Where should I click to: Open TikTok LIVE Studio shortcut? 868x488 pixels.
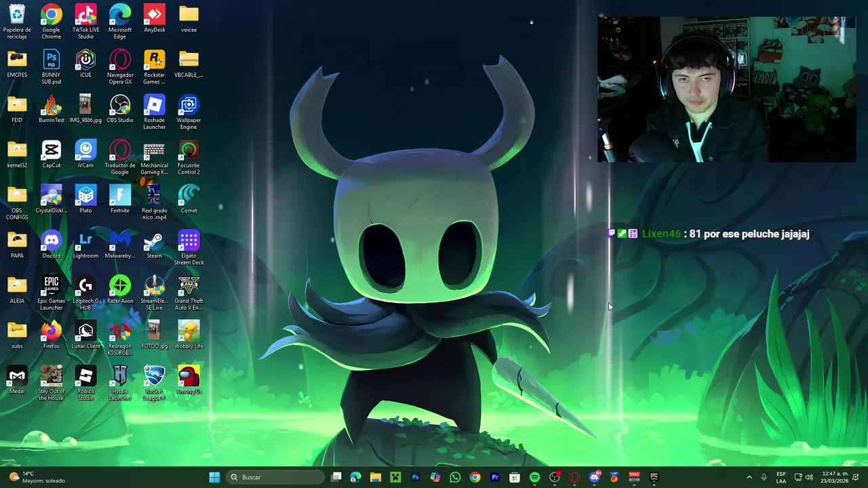(85, 22)
